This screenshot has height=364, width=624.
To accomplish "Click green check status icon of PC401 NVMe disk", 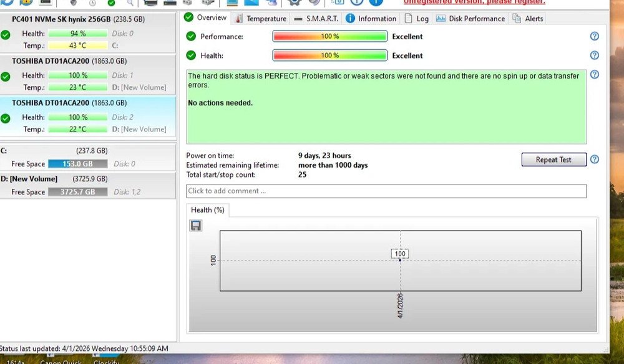I will coord(5,35).
